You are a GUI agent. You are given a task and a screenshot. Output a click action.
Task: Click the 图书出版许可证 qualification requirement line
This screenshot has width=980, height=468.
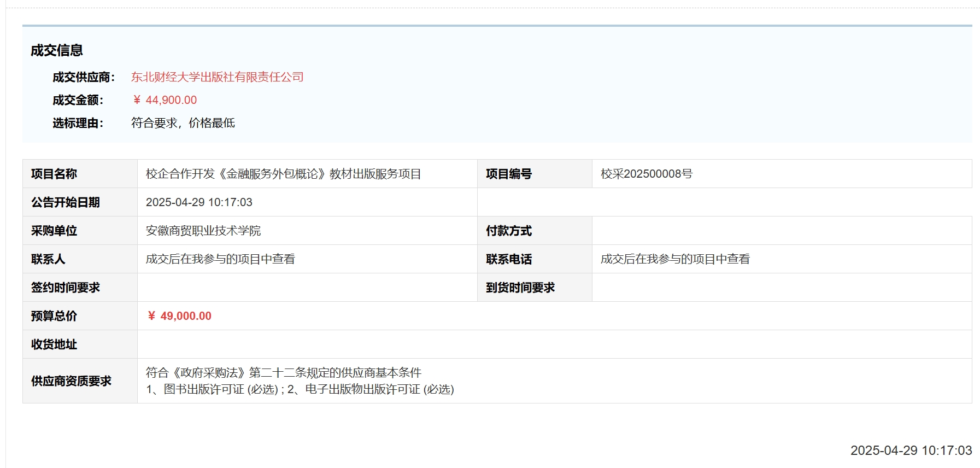(x=300, y=389)
